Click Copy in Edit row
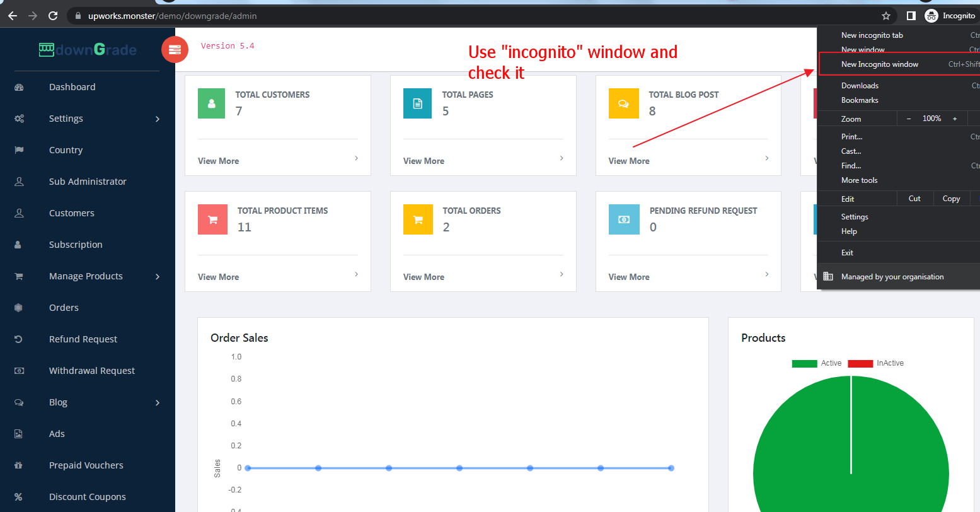This screenshot has height=512, width=980. point(951,199)
